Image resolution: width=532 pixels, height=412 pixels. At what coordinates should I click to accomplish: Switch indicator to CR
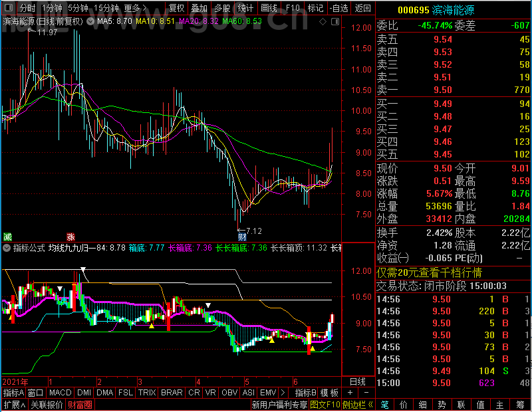(194, 393)
